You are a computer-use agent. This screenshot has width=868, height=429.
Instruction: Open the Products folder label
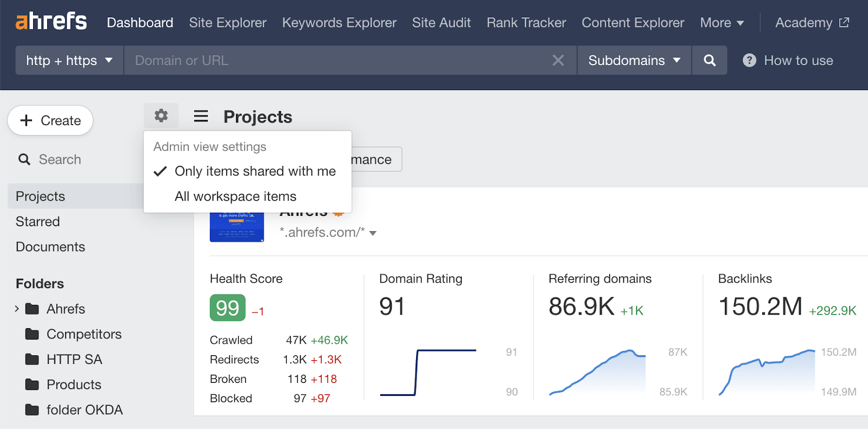[74, 385]
